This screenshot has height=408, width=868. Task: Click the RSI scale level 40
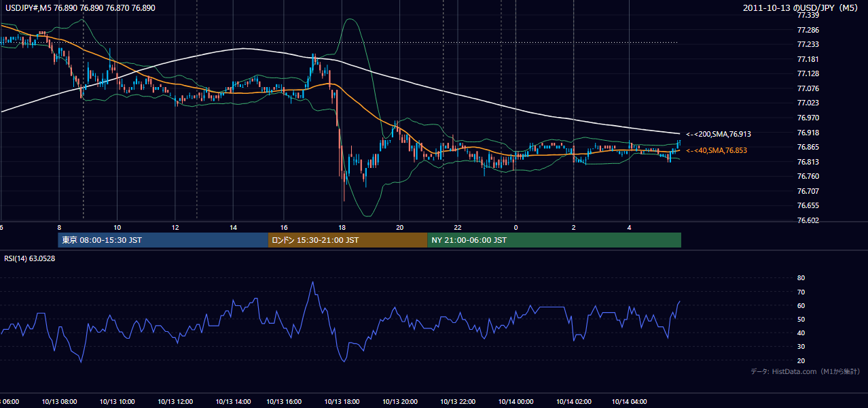(x=801, y=333)
